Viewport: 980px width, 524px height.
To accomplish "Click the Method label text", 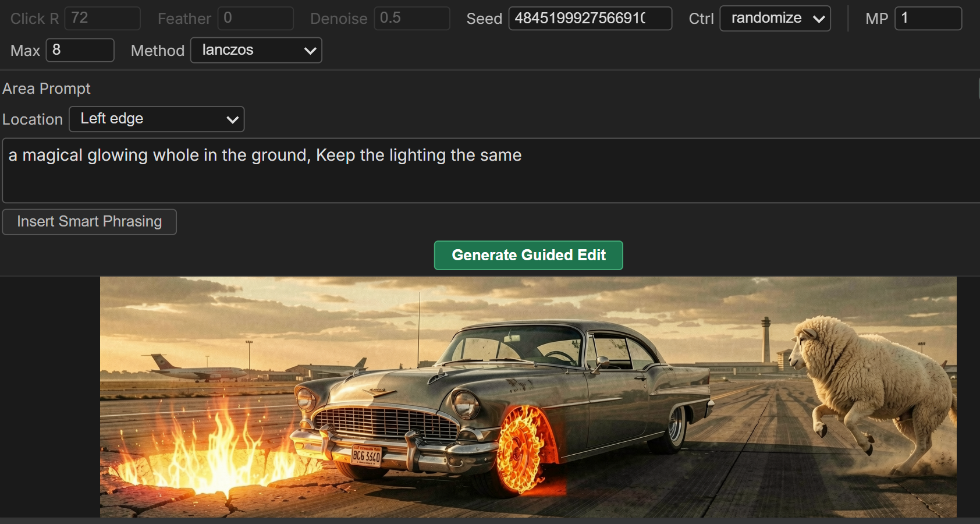I will pyautogui.click(x=158, y=51).
